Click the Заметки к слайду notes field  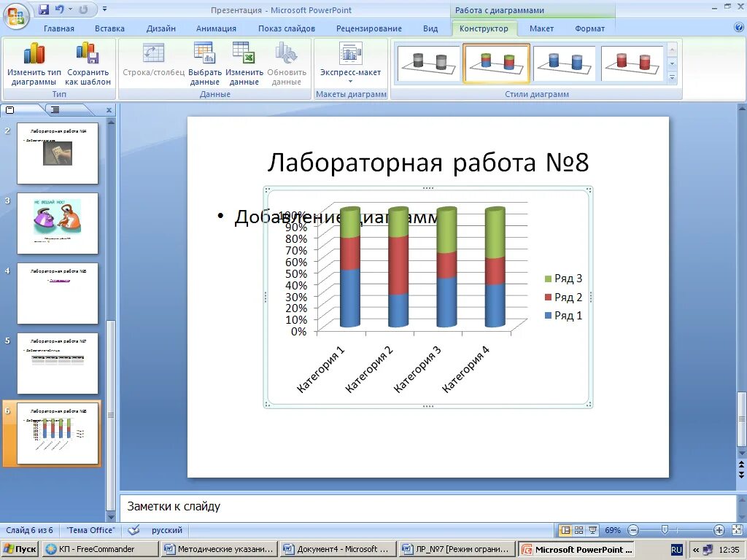pyautogui.click(x=427, y=507)
